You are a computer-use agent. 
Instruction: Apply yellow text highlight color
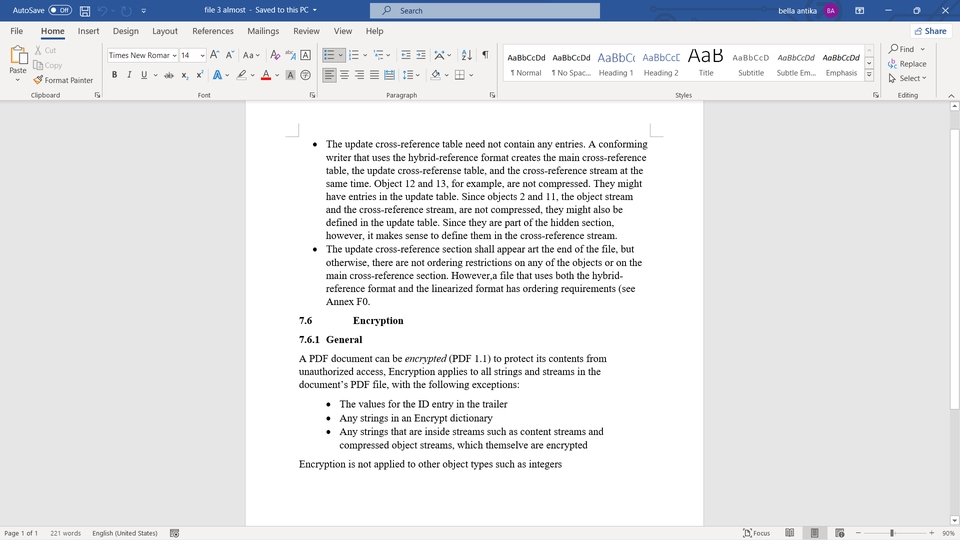(x=242, y=75)
